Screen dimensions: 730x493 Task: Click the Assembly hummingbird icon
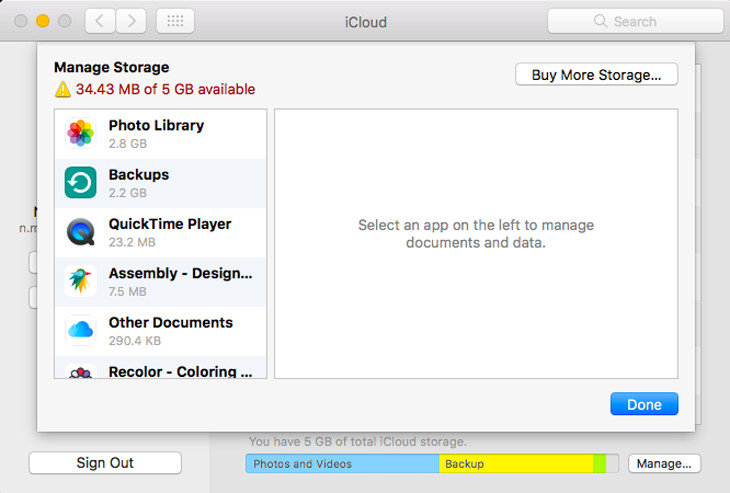pyautogui.click(x=80, y=281)
